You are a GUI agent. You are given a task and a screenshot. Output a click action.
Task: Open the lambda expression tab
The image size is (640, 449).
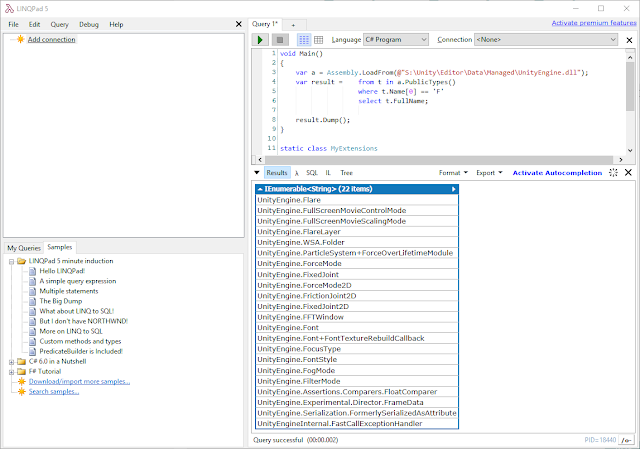point(297,173)
